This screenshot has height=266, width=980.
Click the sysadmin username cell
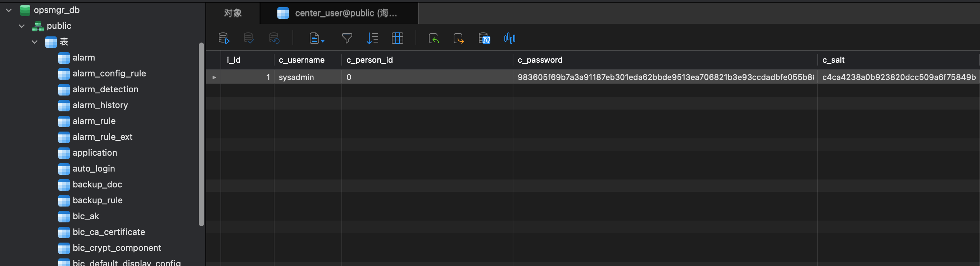pos(296,77)
